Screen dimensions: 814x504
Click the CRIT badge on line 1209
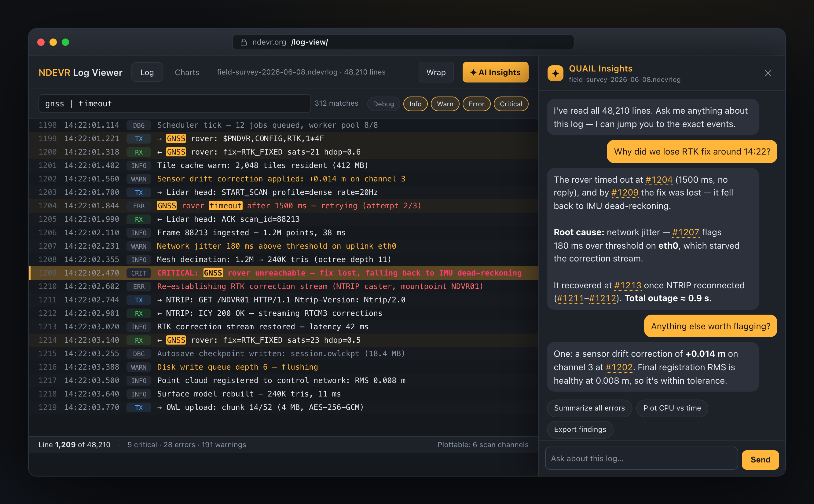click(x=139, y=273)
